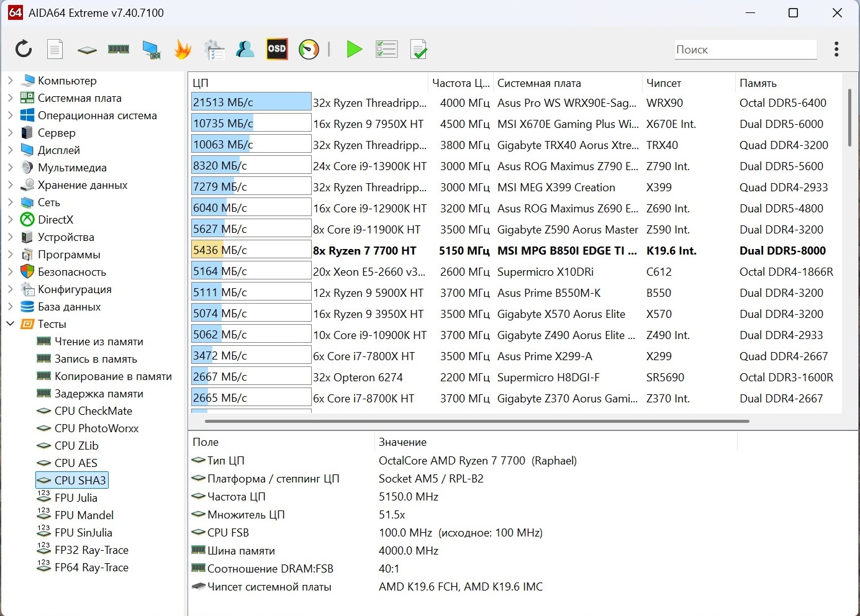
Task: Expand the Компьютер tree node
Action: coord(10,80)
